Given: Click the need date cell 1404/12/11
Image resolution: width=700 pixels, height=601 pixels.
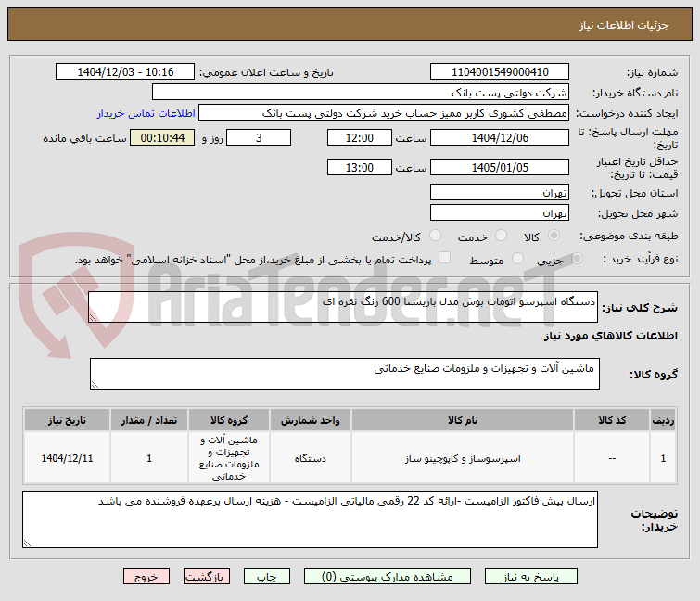Looking at the screenshot, I should point(67,458).
